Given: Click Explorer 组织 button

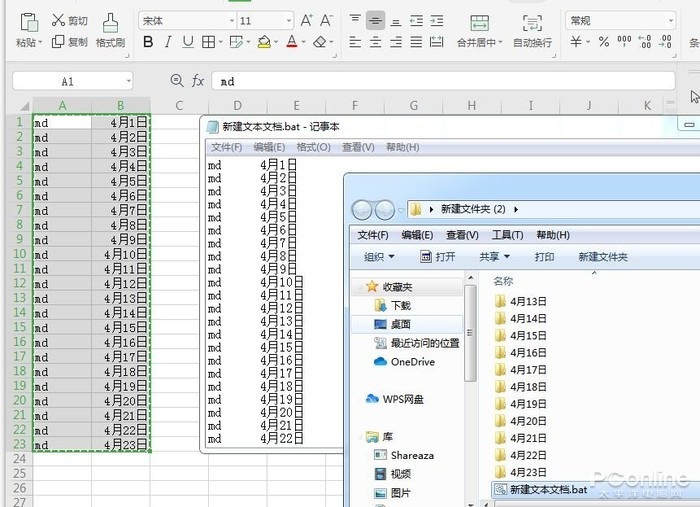Looking at the screenshot, I should pyautogui.click(x=379, y=257).
